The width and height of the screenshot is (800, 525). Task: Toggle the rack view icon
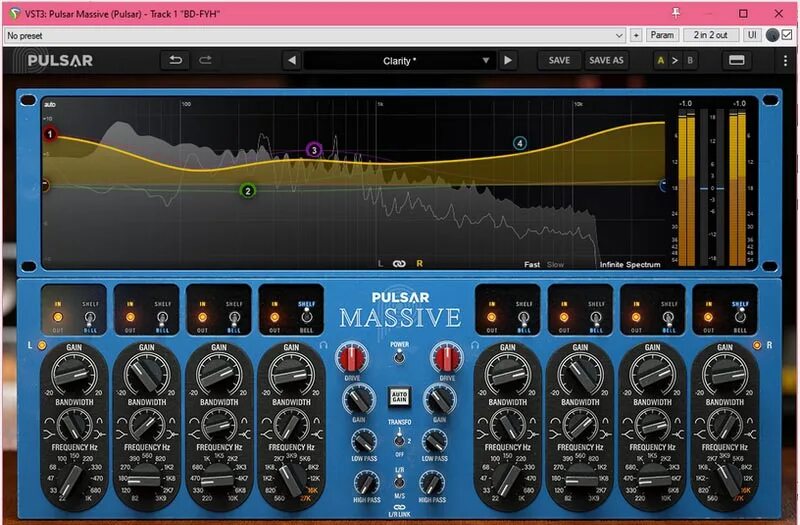[736, 60]
